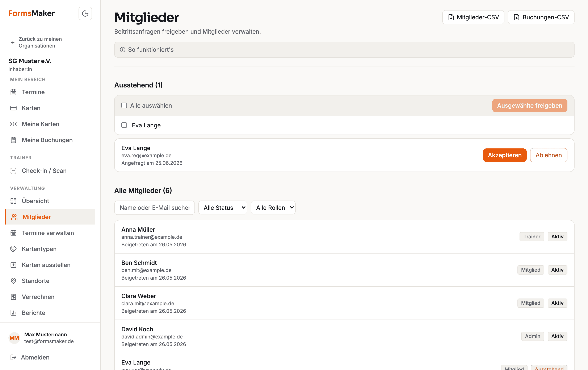Click the Termine calendar icon
The width and height of the screenshot is (588, 370).
point(13,92)
